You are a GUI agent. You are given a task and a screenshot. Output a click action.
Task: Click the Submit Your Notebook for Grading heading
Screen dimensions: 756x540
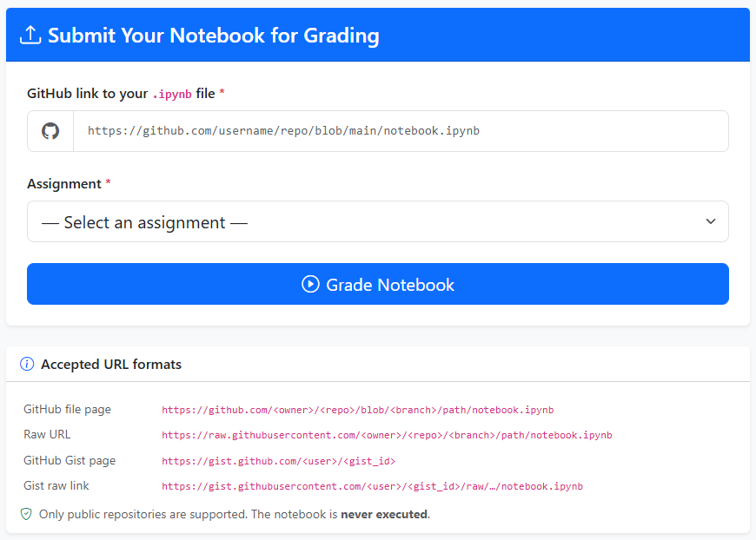[x=214, y=36]
